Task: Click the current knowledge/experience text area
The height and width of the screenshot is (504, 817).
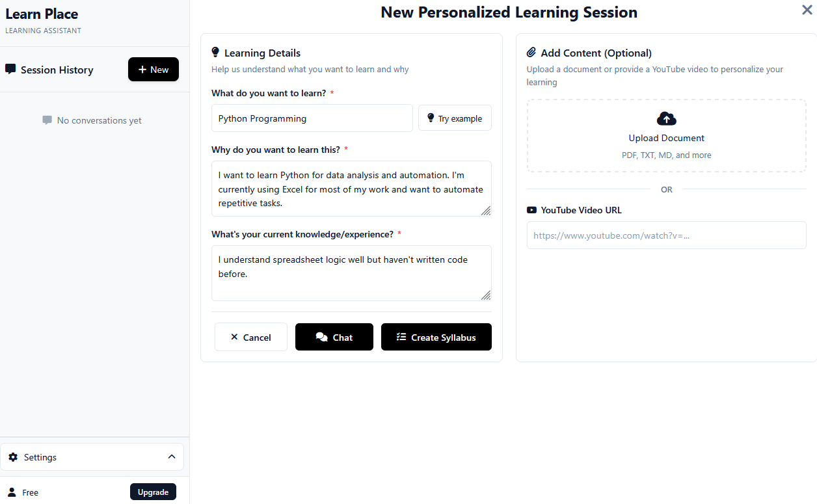Action: coord(351,273)
